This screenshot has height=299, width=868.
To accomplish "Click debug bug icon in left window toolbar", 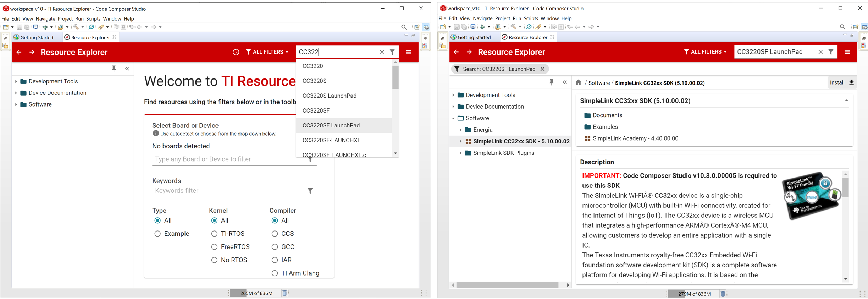I will point(45,27).
